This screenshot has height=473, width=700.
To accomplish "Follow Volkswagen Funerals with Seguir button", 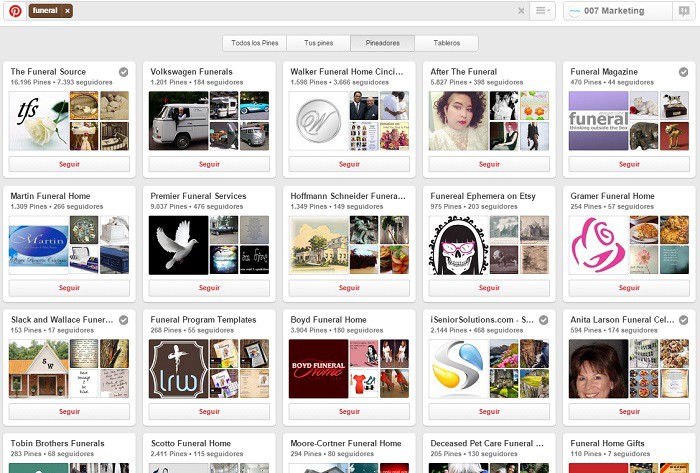I will (209, 164).
